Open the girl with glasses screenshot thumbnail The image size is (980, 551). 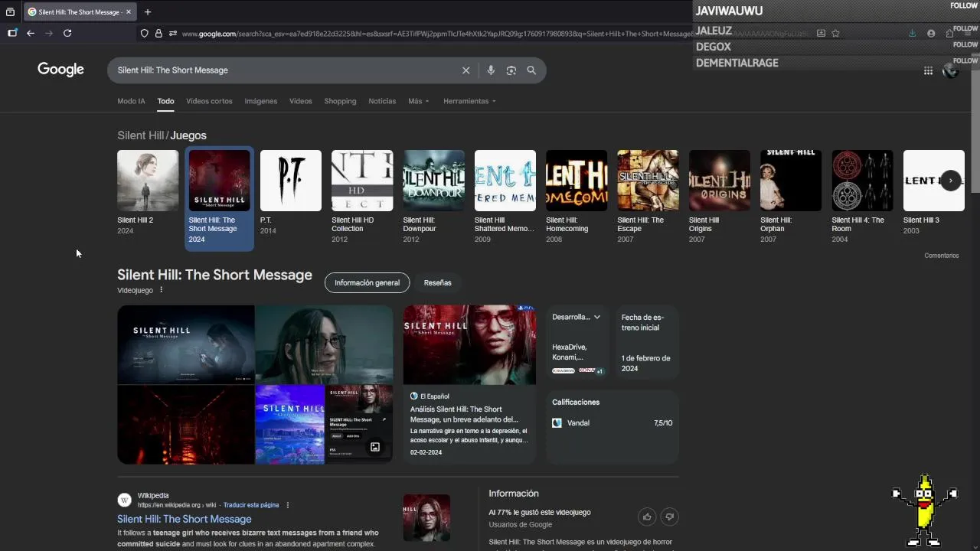[x=324, y=344]
